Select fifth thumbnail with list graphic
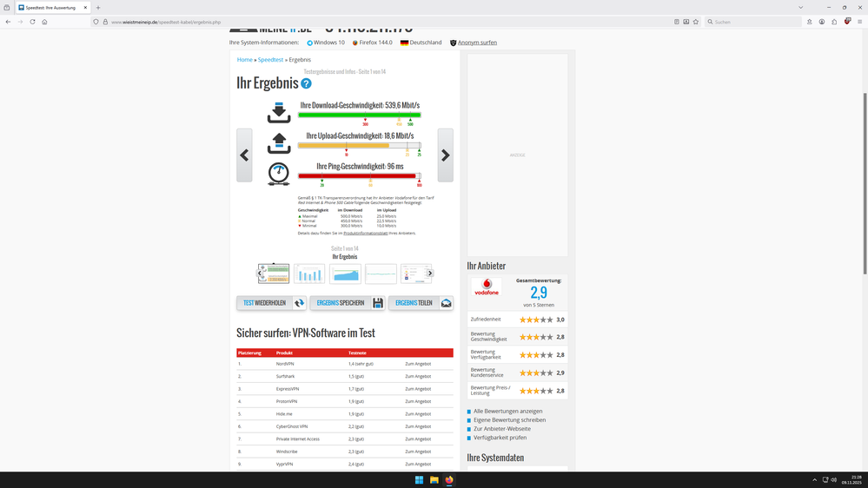868x488 pixels. 415,274
